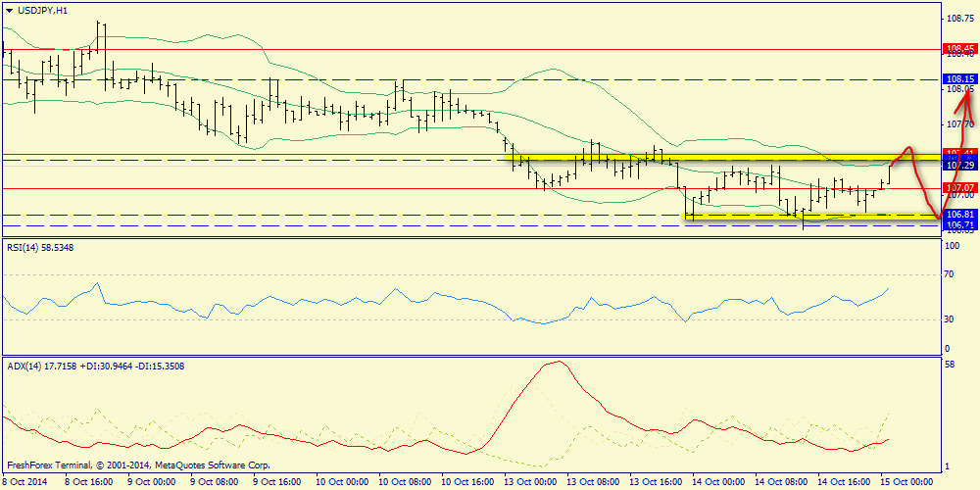Click the RSI(14) 58.5348 indicator label
Image resolution: width=980 pixels, height=490 pixels.
[40, 248]
